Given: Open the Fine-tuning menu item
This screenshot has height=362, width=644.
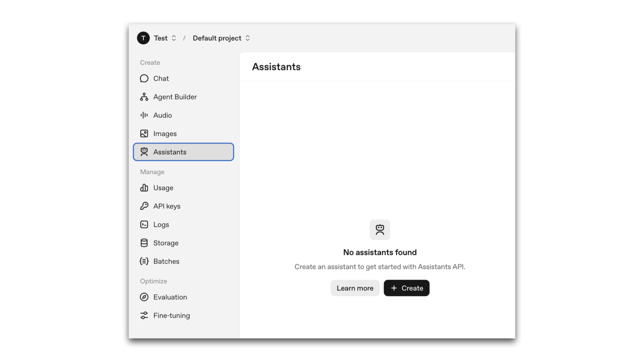Looking at the screenshot, I should pos(171,315).
